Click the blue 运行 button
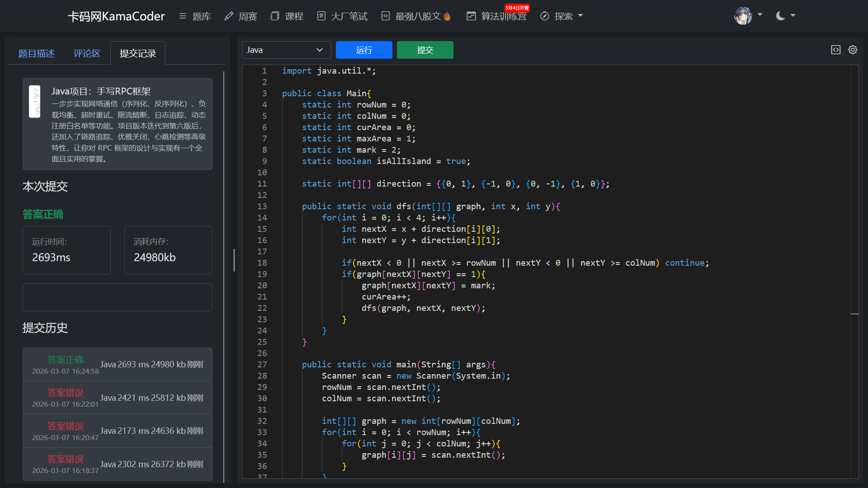The height and width of the screenshot is (488, 868). (x=364, y=50)
